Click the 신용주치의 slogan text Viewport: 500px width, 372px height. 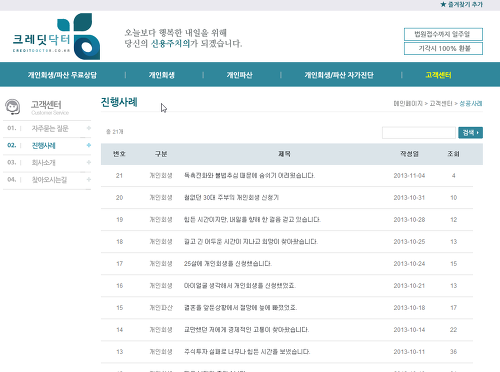click(x=170, y=43)
